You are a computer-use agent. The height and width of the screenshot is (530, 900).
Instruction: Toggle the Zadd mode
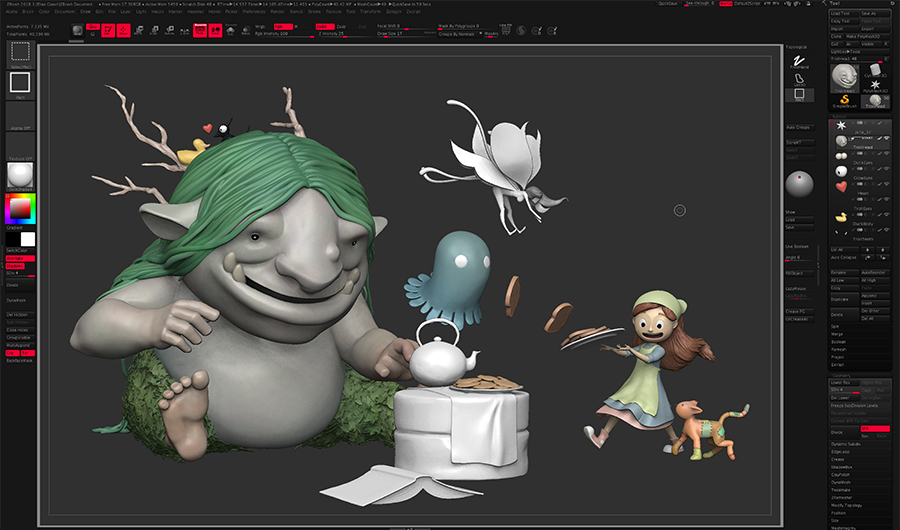click(325, 26)
